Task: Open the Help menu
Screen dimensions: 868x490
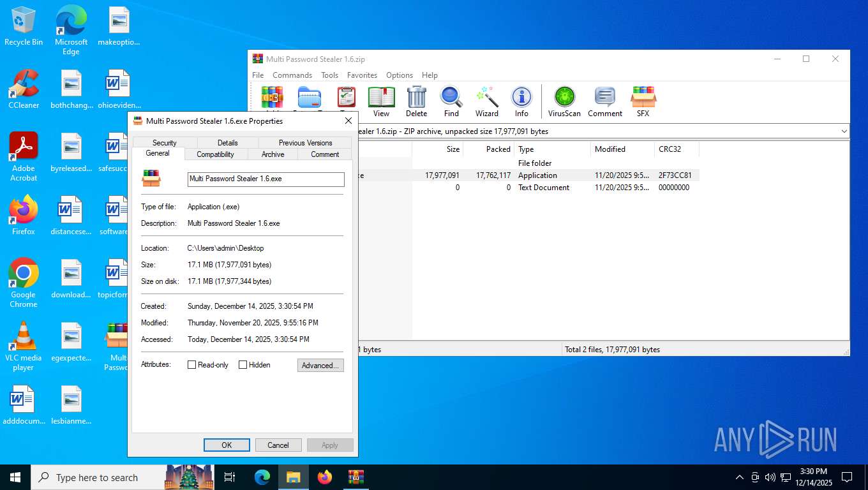Action: [430, 75]
